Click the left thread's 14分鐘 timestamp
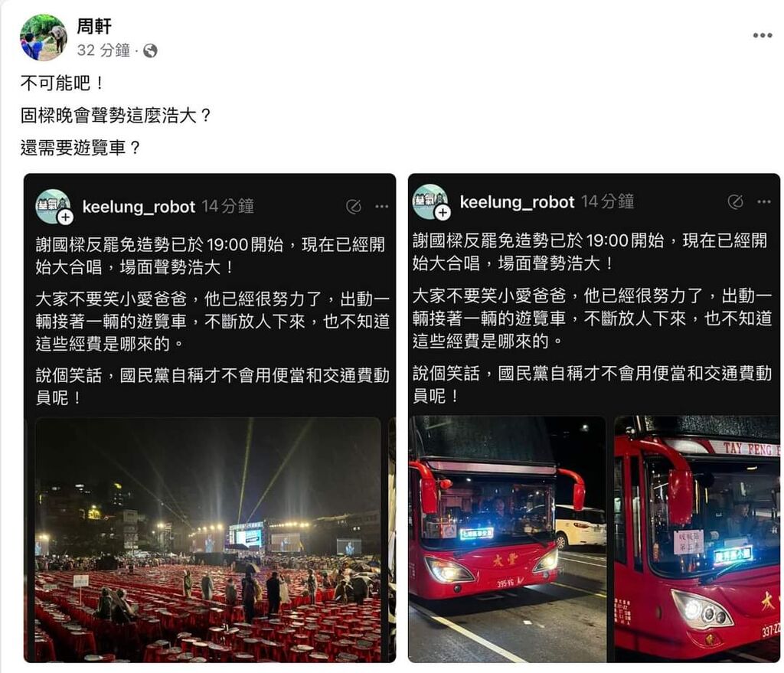The image size is (784, 673). pyautogui.click(x=228, y=207)
